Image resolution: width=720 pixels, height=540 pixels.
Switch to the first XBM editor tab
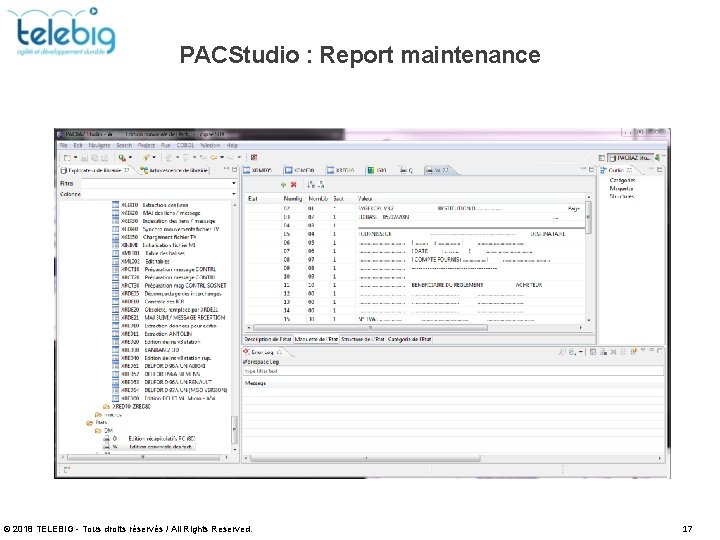258,170
